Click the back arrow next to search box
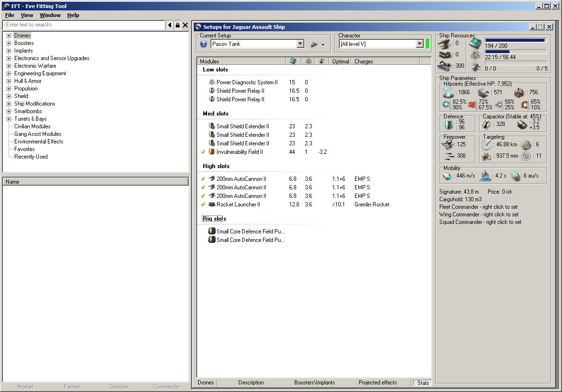This screenshot has height=392, width=562. 170,25
